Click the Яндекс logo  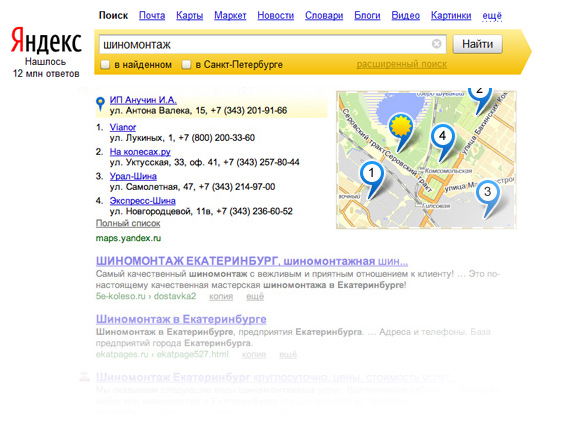point(46,41)
